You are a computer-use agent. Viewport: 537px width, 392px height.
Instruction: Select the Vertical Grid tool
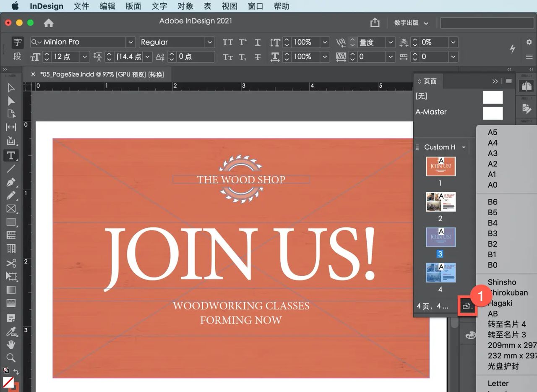[x=11, y=248]
